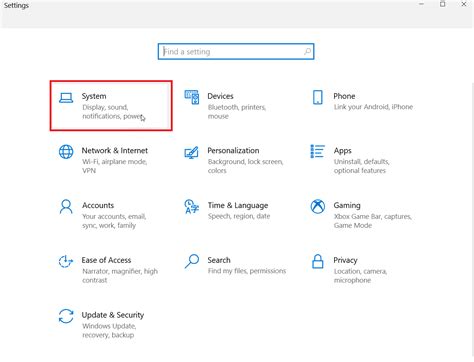This screenshot has height=362, width=474.
Task: Click the magnifier icon in search box
Action: 307,52
